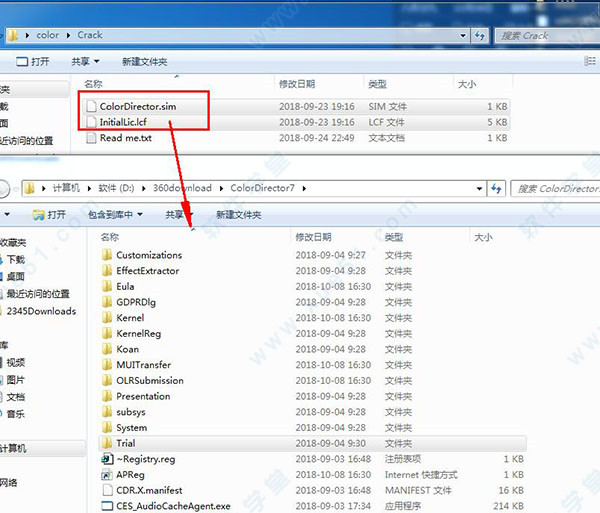Open the 包含到库中 dropdown menu

click(115, 214)
